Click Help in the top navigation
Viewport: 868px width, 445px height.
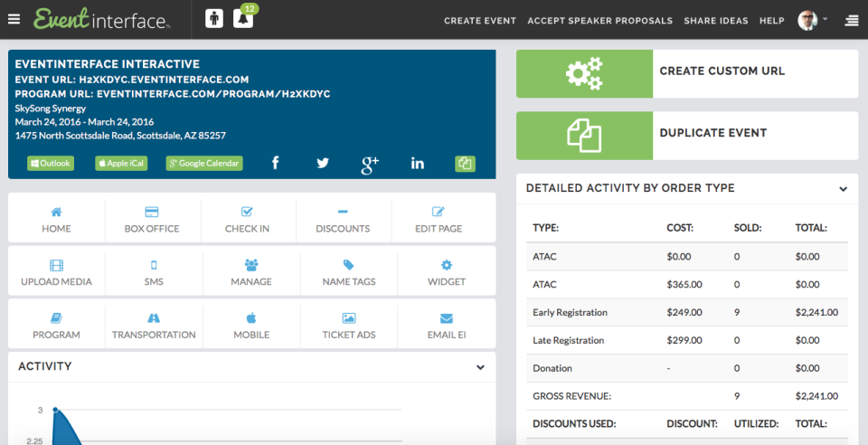(771, 21)
